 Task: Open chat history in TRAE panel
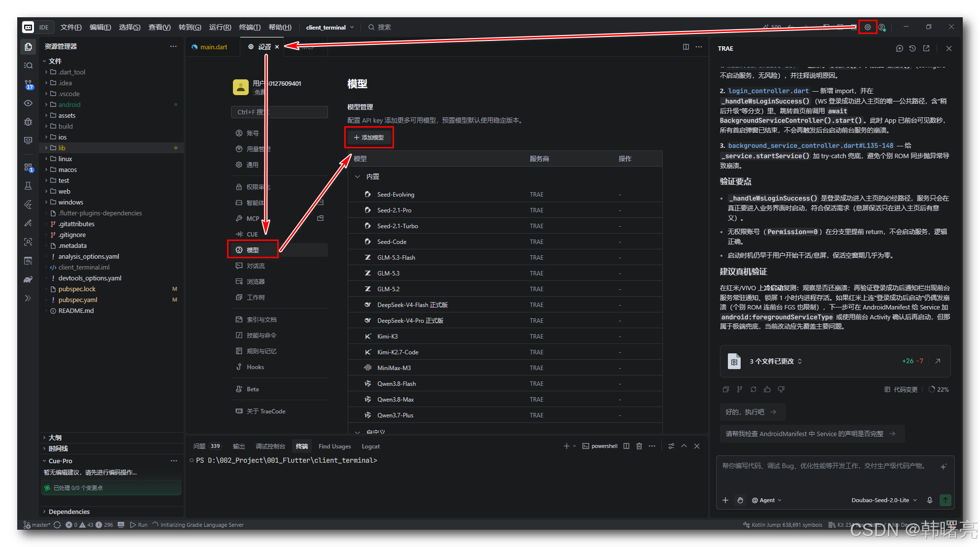[913, 48]
